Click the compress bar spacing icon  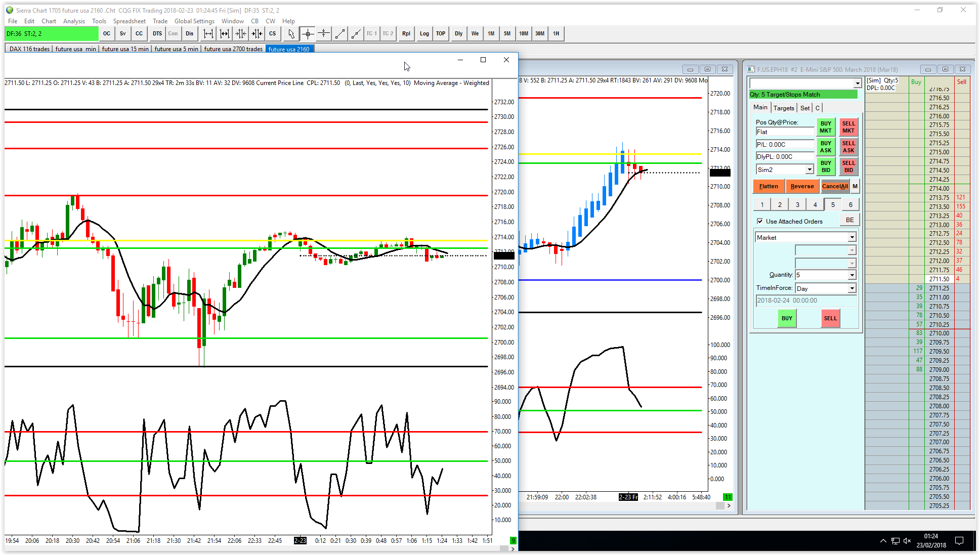241,34
